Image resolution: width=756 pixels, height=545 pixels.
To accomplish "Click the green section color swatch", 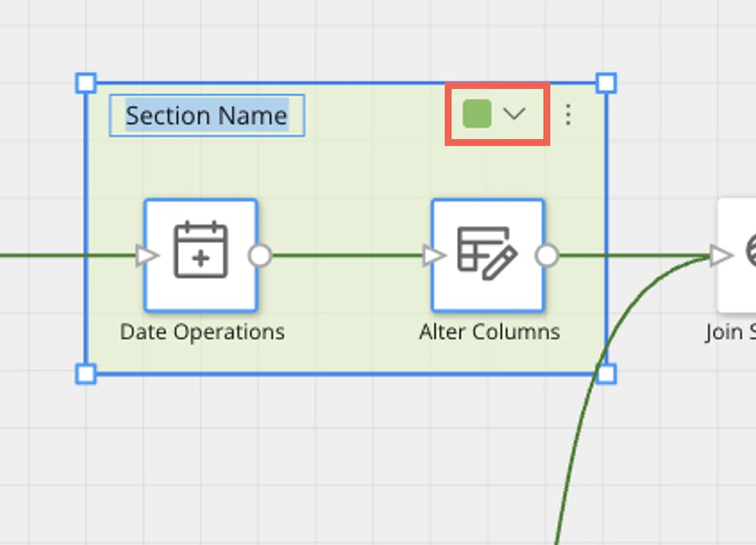I will [x=477, y=114].
